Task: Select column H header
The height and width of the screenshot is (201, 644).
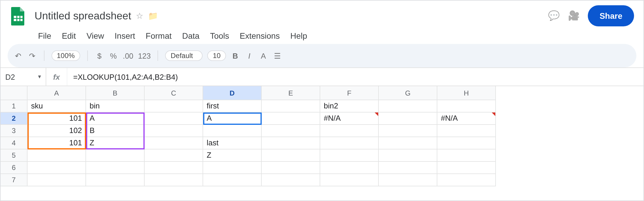Action: (x=466, y=93)
